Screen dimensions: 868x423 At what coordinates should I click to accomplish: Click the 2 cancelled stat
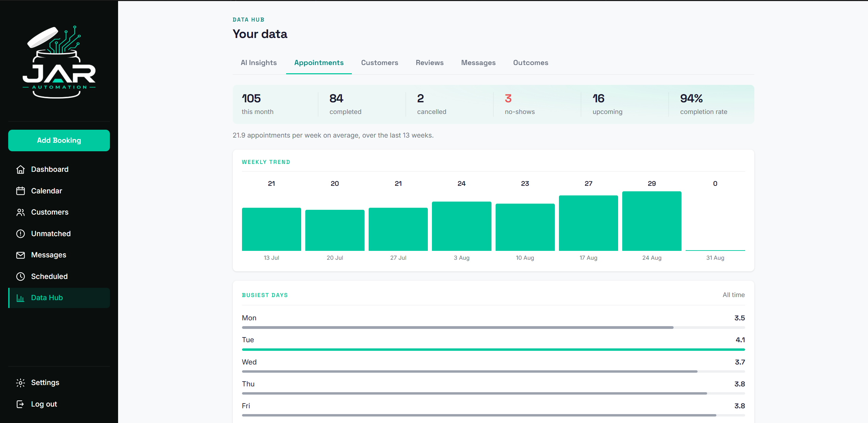pos(432,104)
